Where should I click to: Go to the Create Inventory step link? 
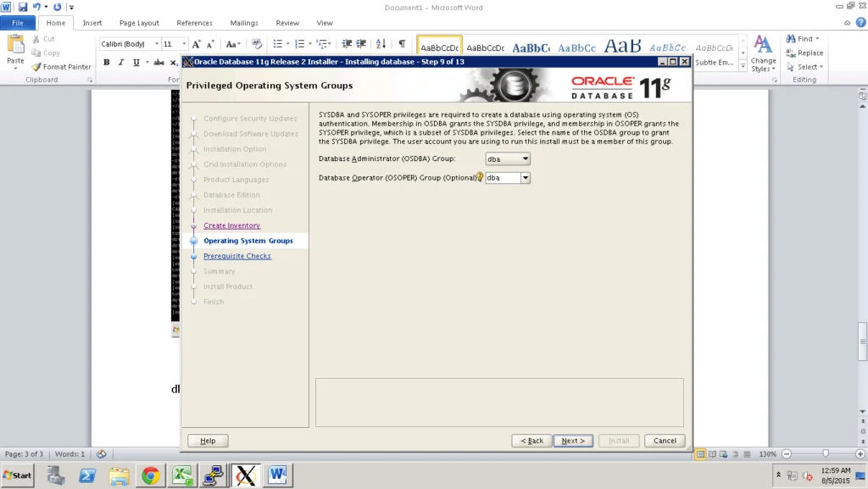231,225
